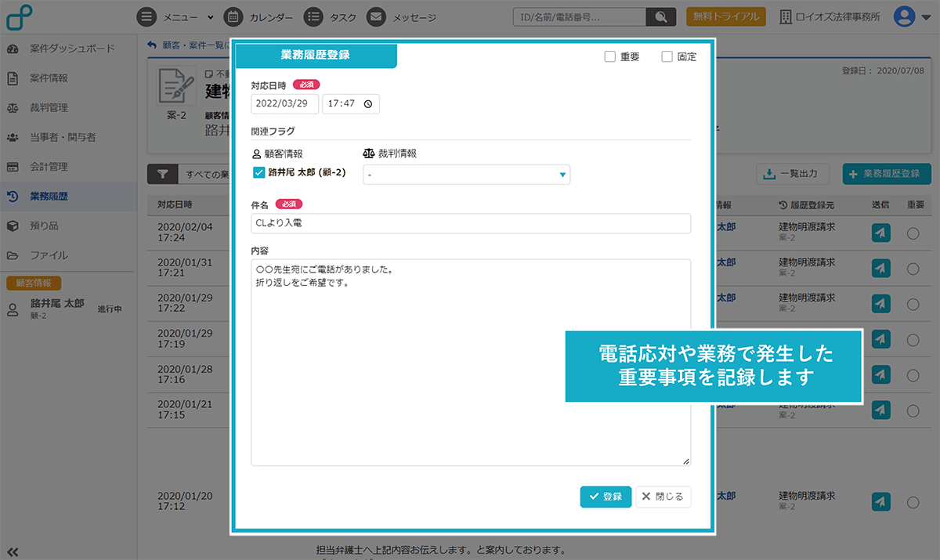The height and width of the screenshot is (560, 940).
Task: Mark 2020/01/28 17:16 row as 重要
Action: coord(913,374)
